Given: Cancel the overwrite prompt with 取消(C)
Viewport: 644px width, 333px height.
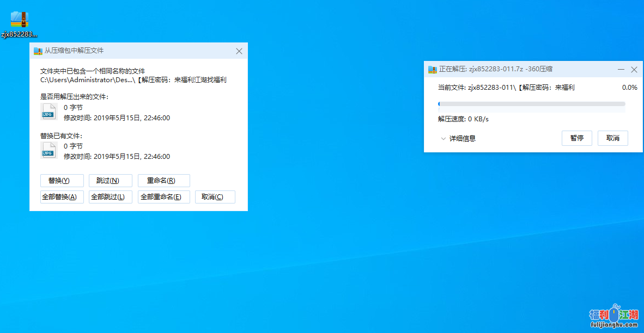Looking at the screenshot, I should (x=215, y=197).
